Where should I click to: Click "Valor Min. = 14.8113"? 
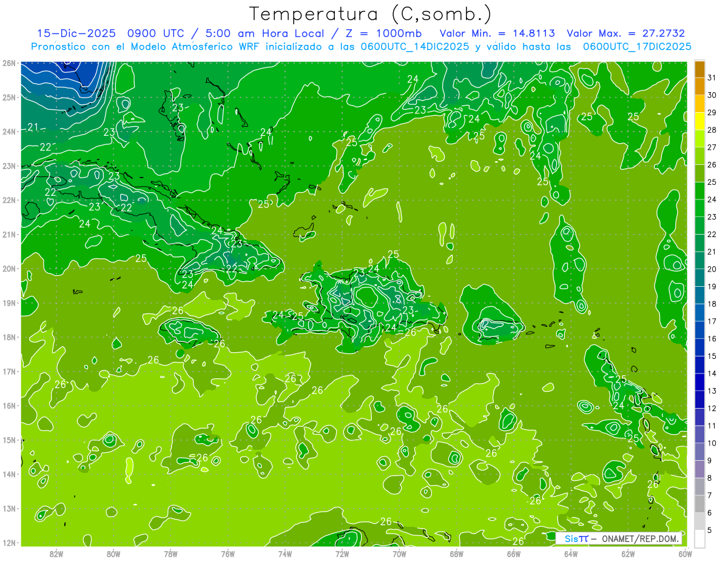tap(497, 33)
